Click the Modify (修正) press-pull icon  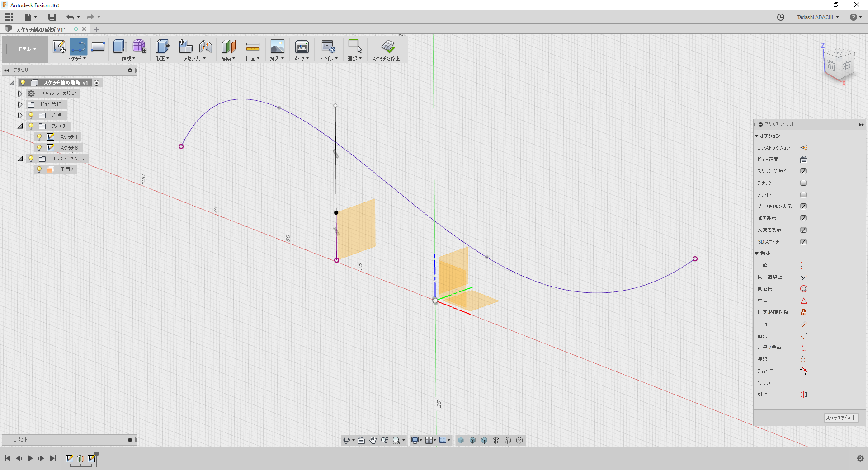[162, 46]
